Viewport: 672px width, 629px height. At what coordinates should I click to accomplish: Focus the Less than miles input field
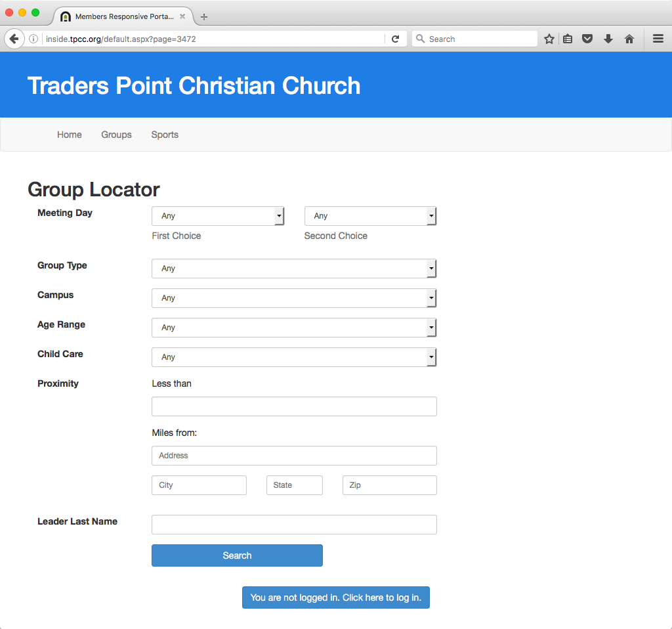click(294, 406)
